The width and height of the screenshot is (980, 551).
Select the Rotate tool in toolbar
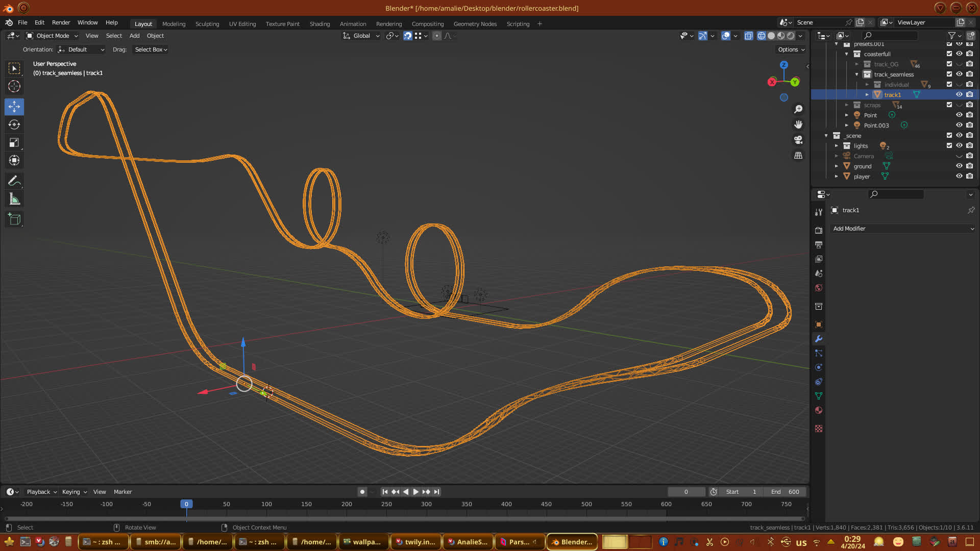click(14, 124)
